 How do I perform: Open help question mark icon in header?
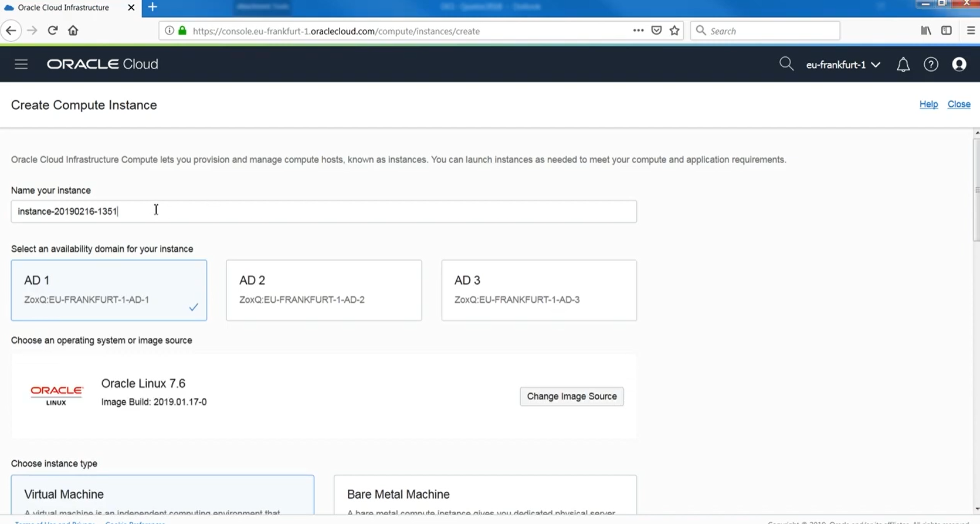coord(931,65)
